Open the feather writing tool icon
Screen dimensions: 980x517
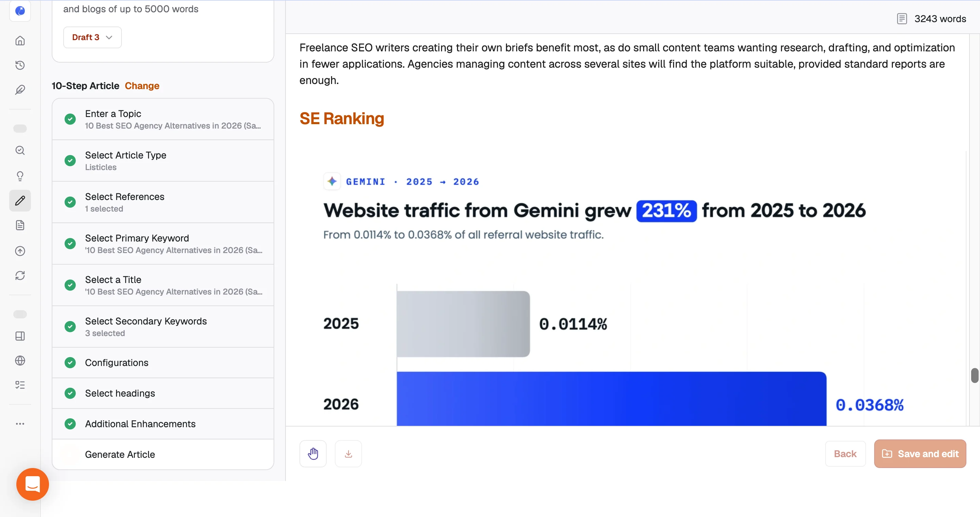point(20,90)
